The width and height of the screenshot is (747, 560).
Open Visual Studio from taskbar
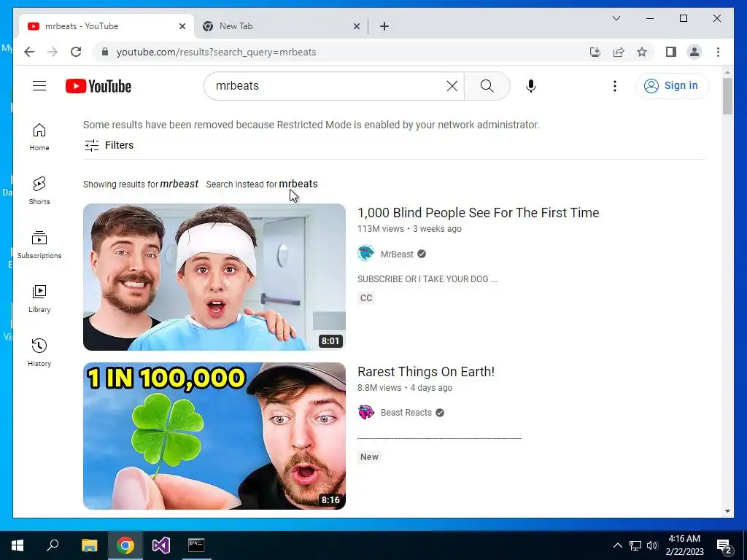[161, 545]
